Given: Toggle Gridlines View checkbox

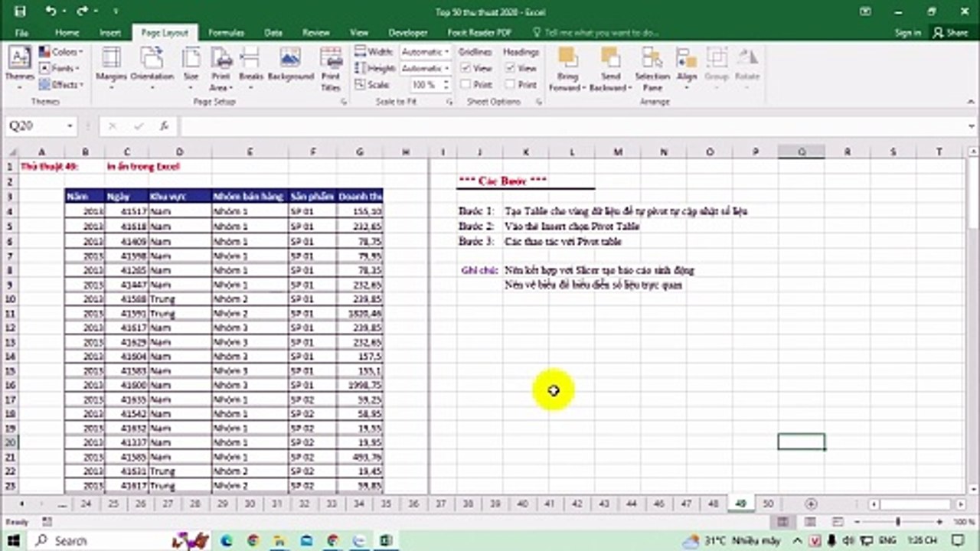Looking at the screenshot, I should coord(465,68).
